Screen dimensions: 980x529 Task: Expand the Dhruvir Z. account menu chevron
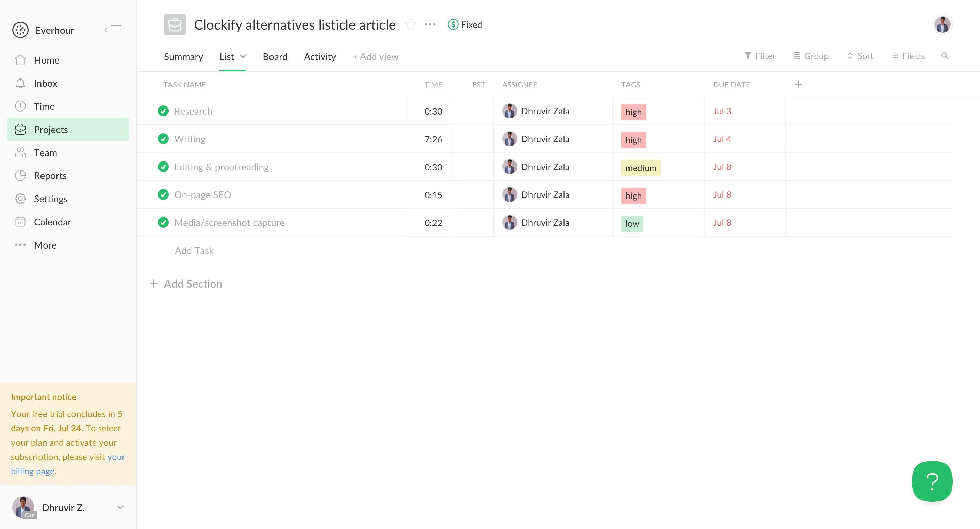(x=120, y=507)
